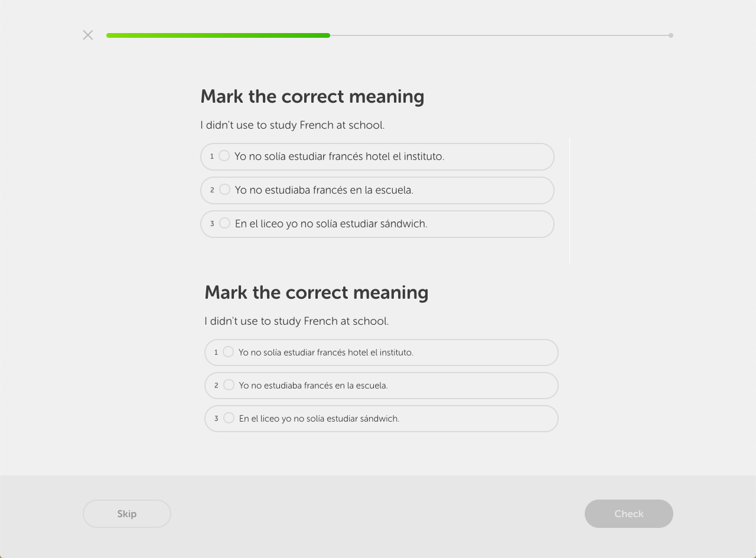Image resolution: width=756 pixels, height=558 pixels.
Task: Click the X to exit the lesson
Action: 87,35
